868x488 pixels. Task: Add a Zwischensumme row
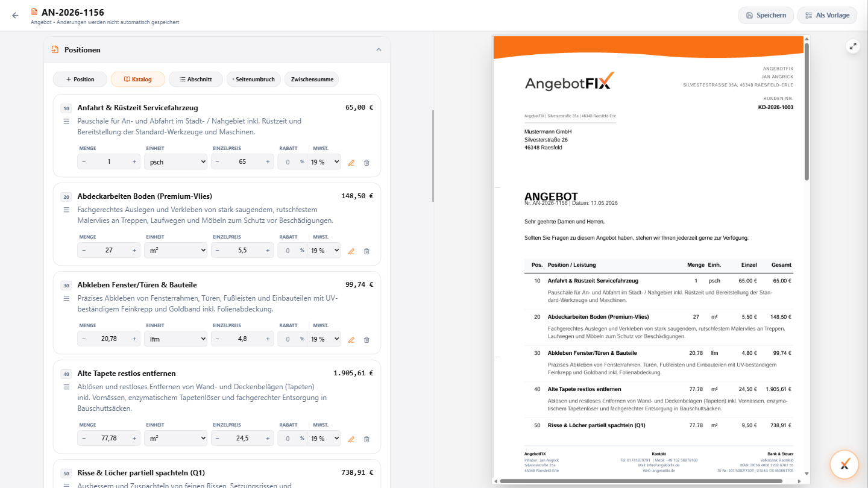(312, 79)
